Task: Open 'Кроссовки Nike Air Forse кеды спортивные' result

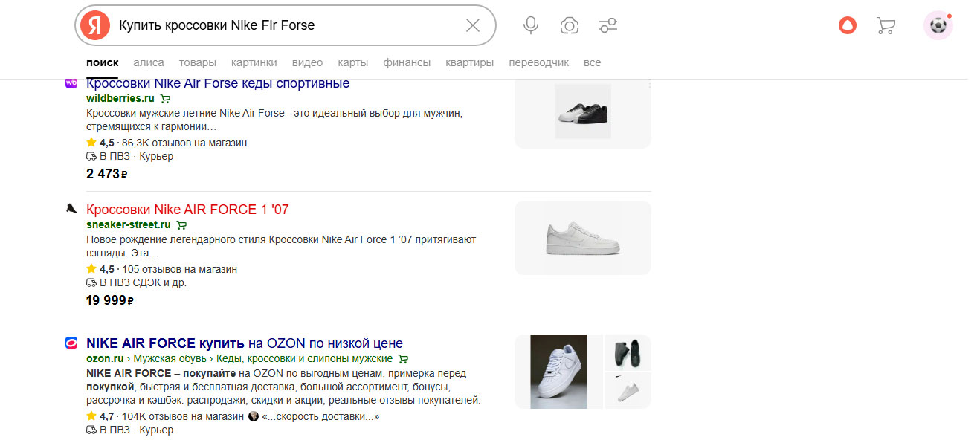Action: [x=218, y=83]
